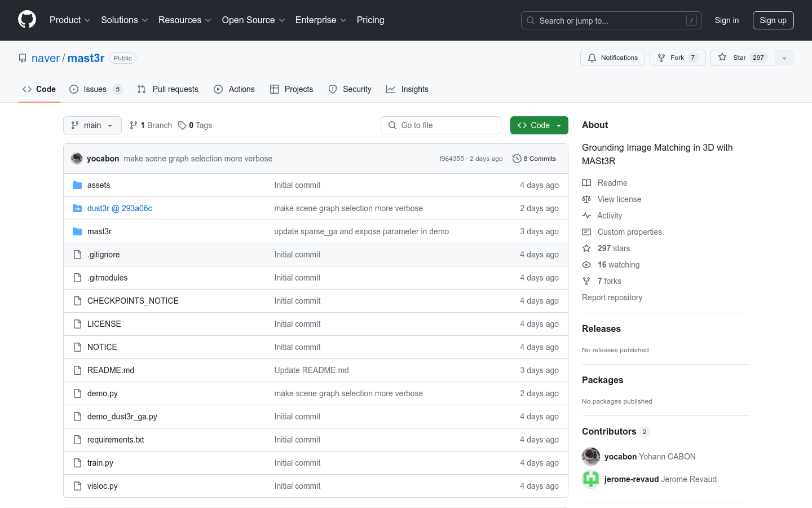The image size is (812, 508).
Task: Open the demo.py file
Action: click(x=103, y=393)
